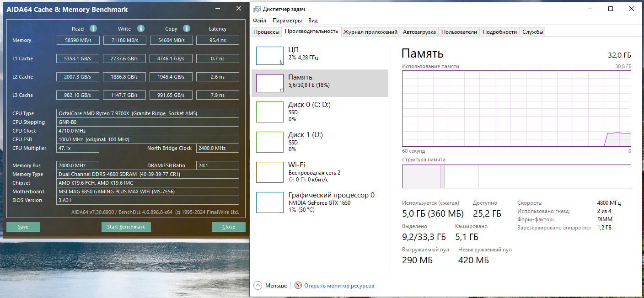
Task: Click the Close button in AIDA64
Action: 228,227
